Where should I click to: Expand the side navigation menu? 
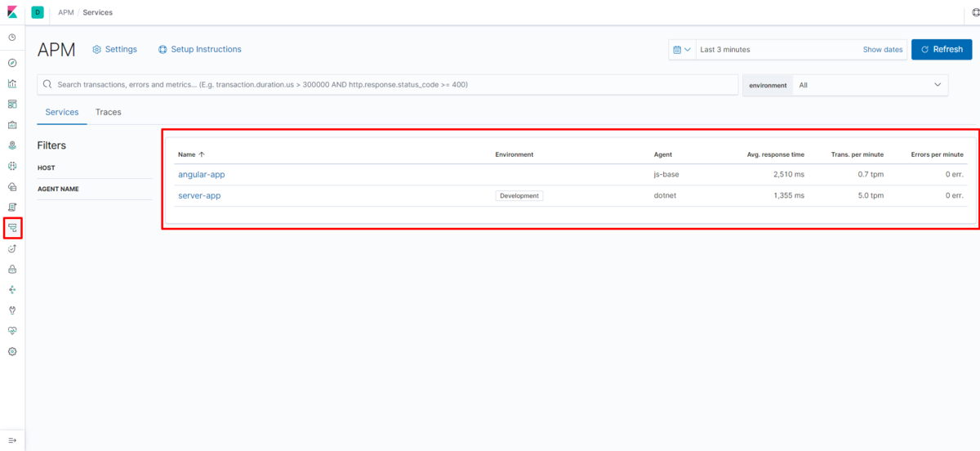[12, 440]
